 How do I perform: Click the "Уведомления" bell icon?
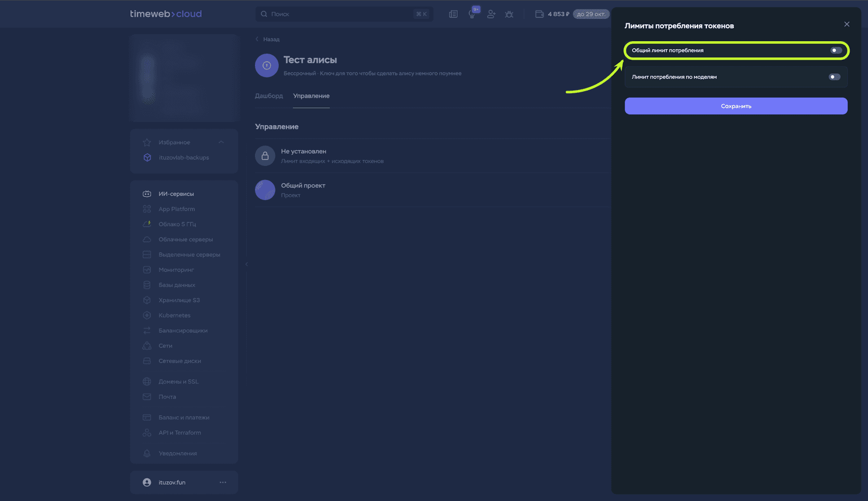tap(147, 453)
